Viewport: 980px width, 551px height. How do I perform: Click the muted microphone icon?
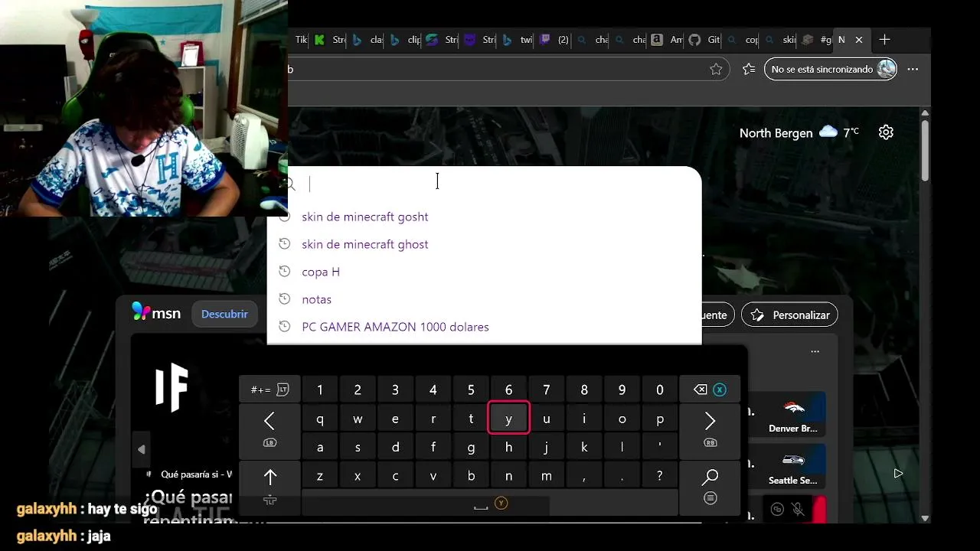tap(797, 510)
